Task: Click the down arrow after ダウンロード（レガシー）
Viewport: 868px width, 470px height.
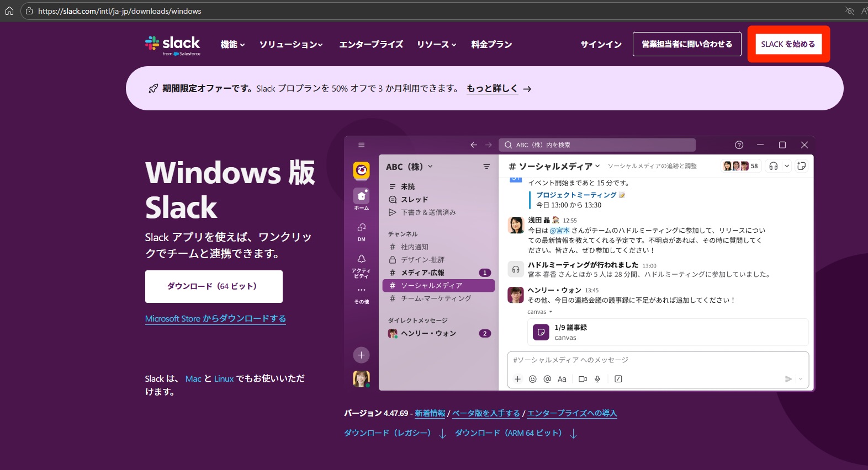Action: coord(442,434)
